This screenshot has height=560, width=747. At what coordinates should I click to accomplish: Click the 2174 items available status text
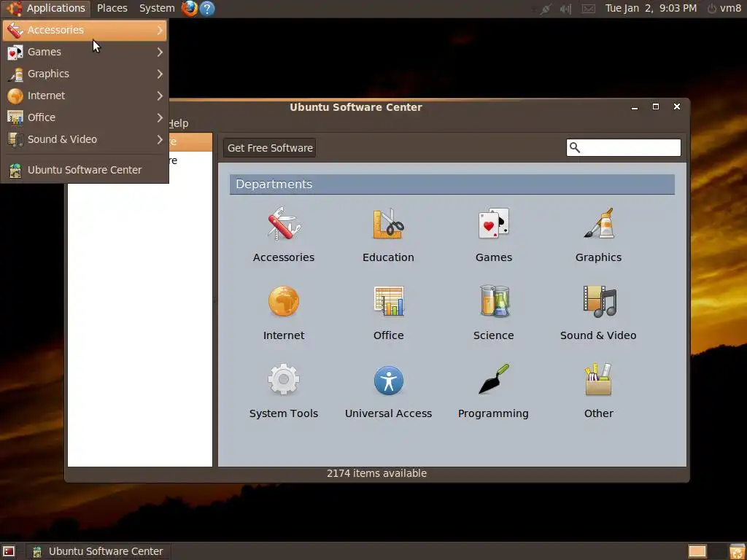(x=377, y=473)
